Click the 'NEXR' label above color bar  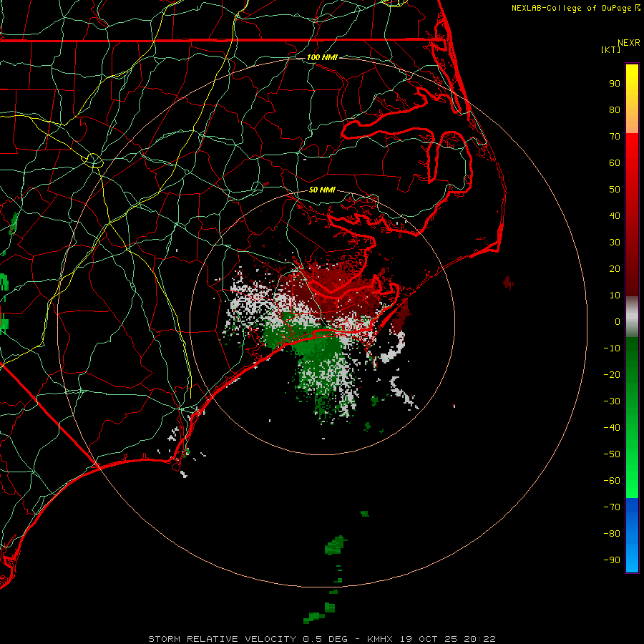(629, 43)
